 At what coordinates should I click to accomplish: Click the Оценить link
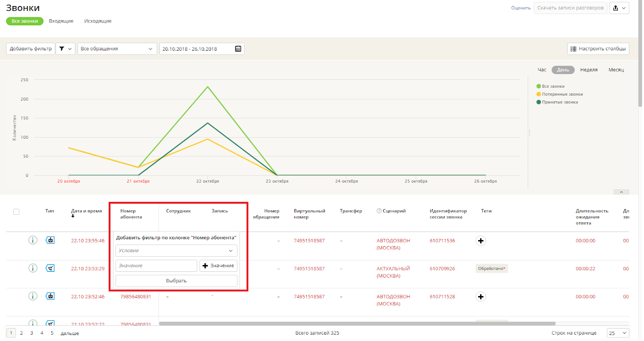tap(521, 8)
